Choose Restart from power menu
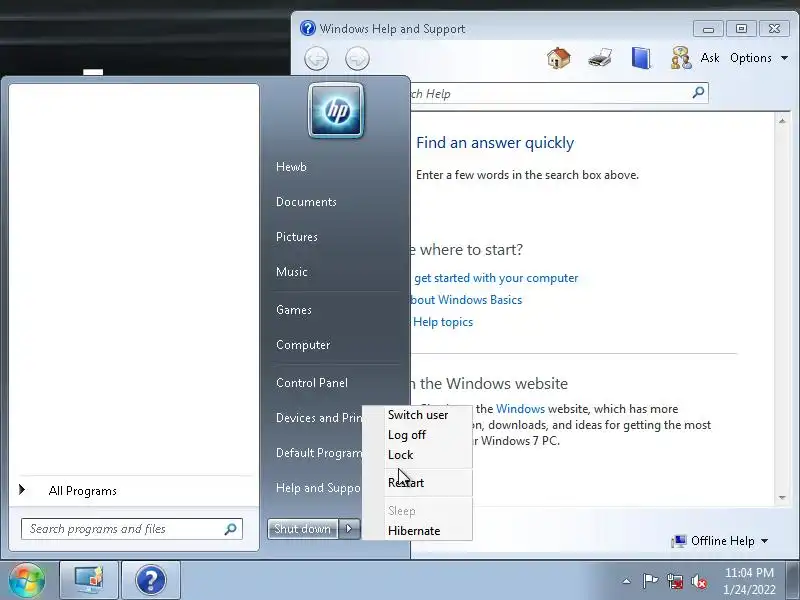 (x=406, y=483)
